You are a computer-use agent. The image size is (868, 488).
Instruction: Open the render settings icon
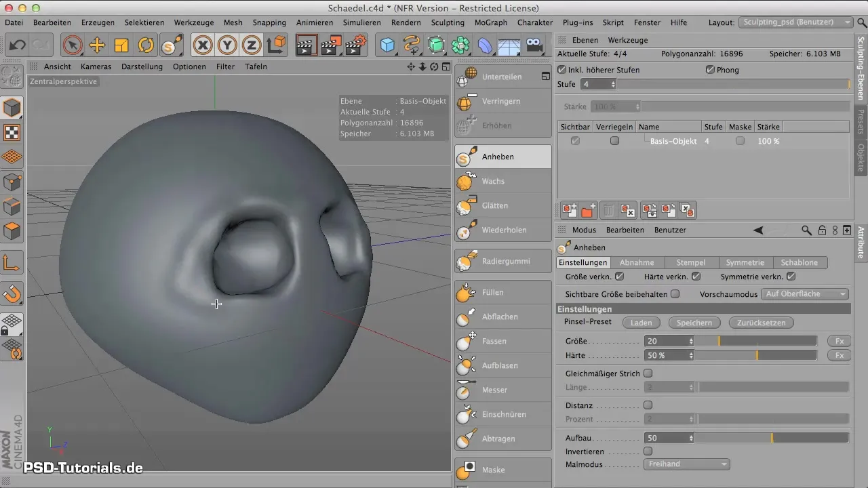(x=355, y=45)
